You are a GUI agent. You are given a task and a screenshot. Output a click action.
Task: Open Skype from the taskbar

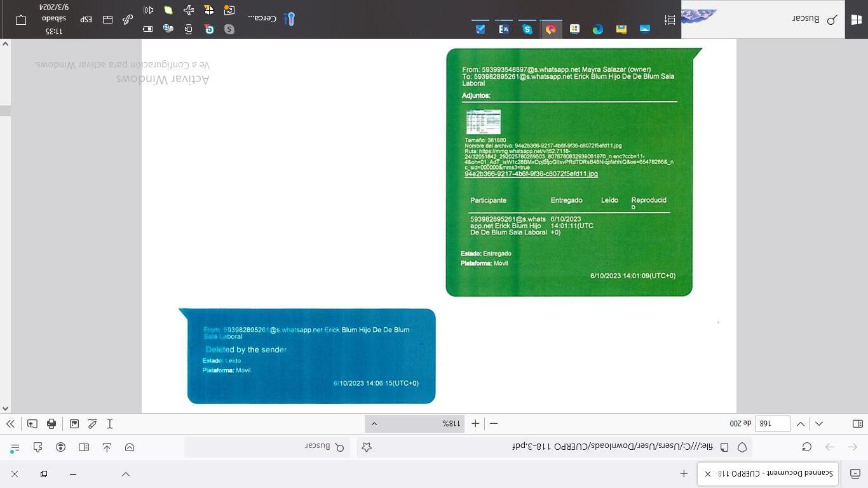click(527, 29)
